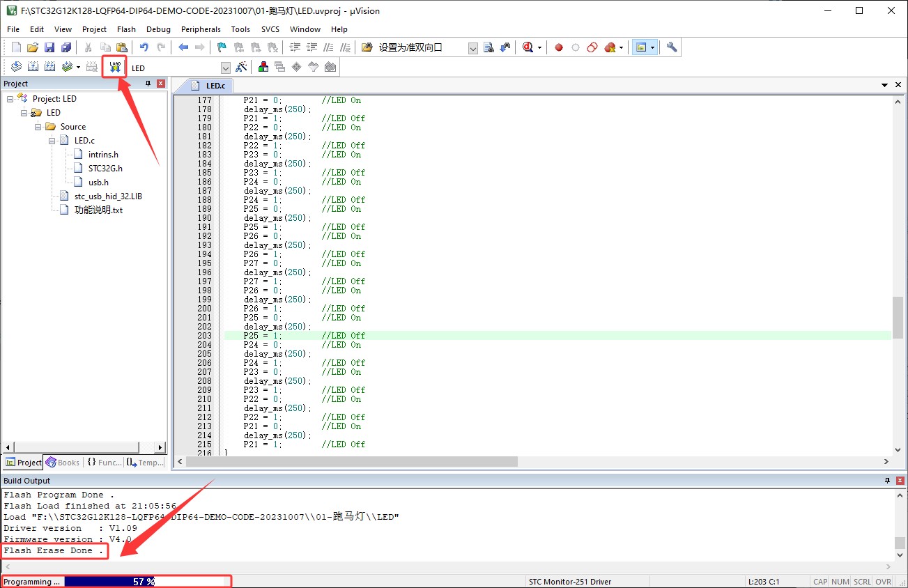Screen dimensions: 908x588
Task: Open Options for Target magic wand icon
Action: point(241,68)
